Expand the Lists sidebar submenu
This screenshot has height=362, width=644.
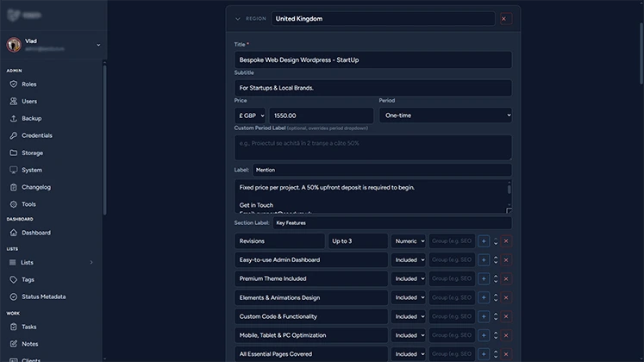(x=91, y=262)
